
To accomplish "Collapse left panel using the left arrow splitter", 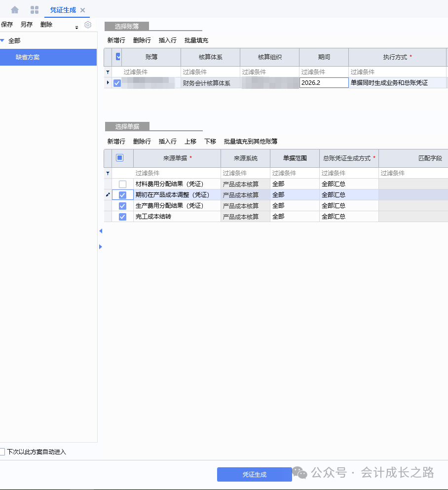I will click(101, 231).
